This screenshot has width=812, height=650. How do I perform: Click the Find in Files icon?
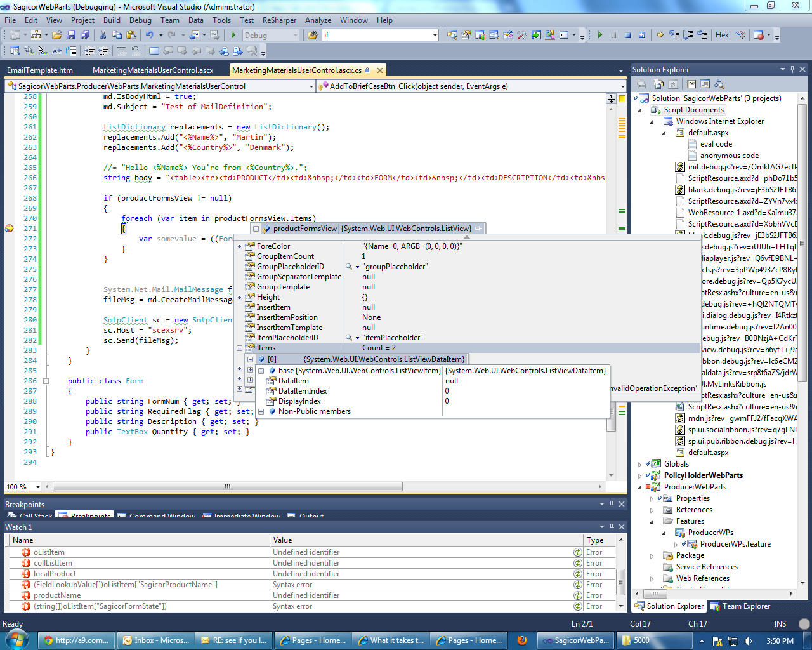tap(312, 35)
